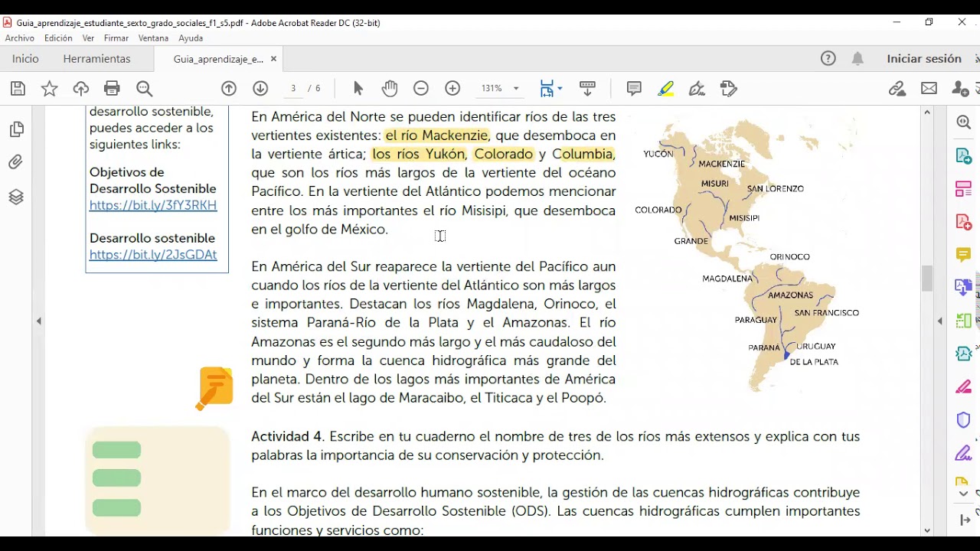Image resolution: width=980 pixels, height=551 pixels.
Task: Go to previous page arrow
Action: click(x=229, y=89)
